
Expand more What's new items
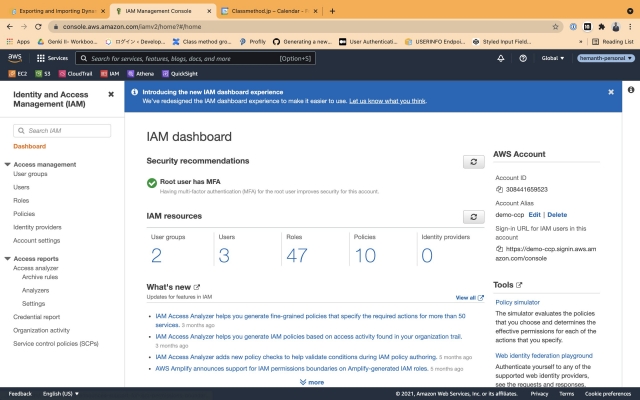tap(312, 382)
